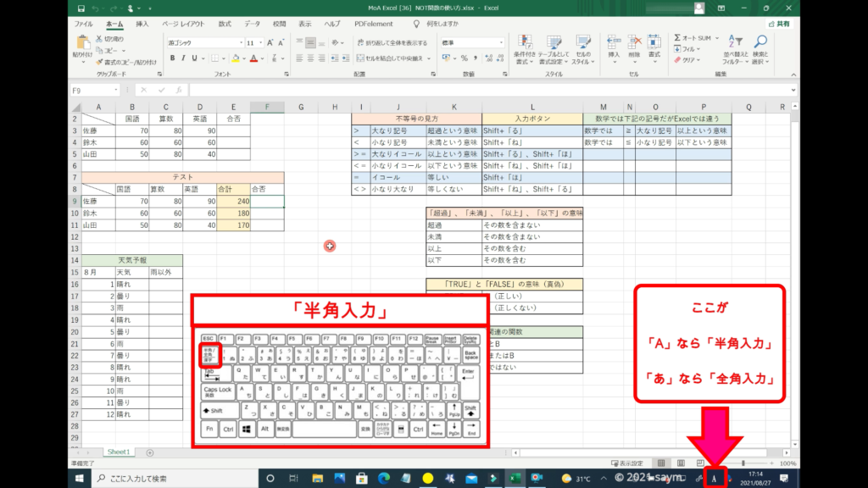
Task: Open Find & Select magnifier icon
Action: [x=760, y=42]
